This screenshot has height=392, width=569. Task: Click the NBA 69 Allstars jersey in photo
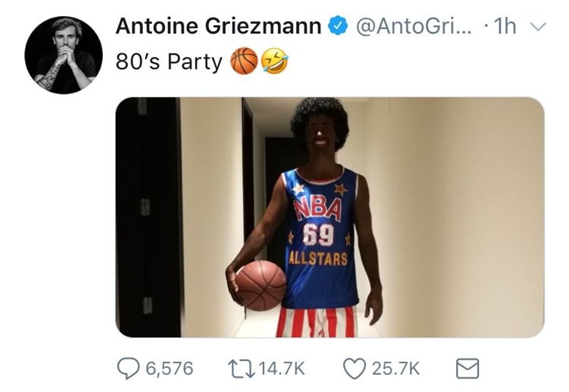[320, 238]
